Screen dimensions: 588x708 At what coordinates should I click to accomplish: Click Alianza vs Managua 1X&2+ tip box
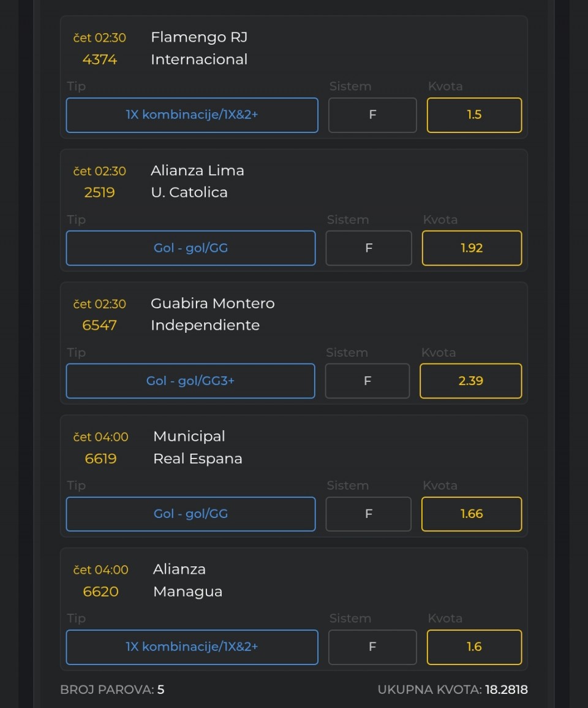[192, 647]
